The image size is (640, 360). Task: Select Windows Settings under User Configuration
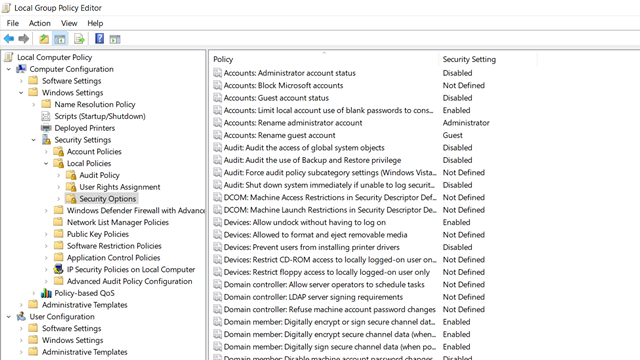click(x=72, y=340)
